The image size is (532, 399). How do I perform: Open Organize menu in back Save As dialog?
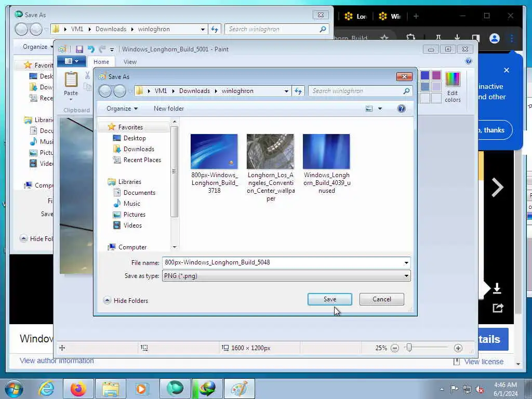tap(37, 47)
